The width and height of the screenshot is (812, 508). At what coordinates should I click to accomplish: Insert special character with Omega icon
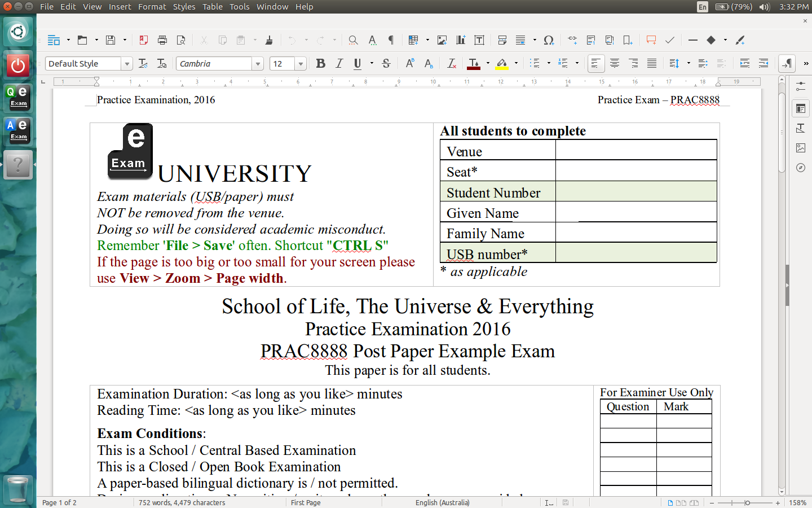(x=549, y=40)
